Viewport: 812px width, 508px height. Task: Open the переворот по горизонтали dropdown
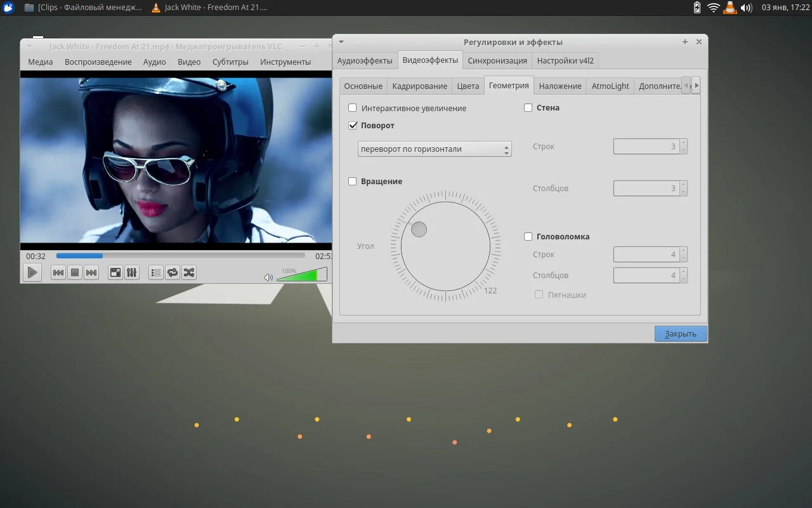(435, 149)
